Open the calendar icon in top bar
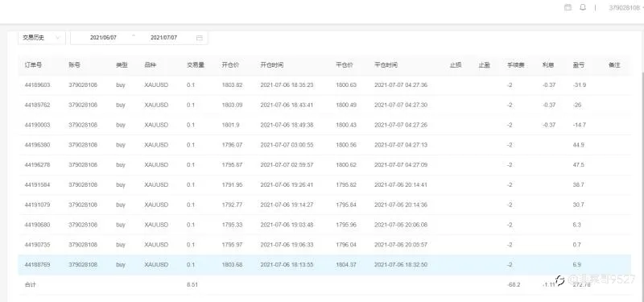644x302 pixels. pos(568,7)
